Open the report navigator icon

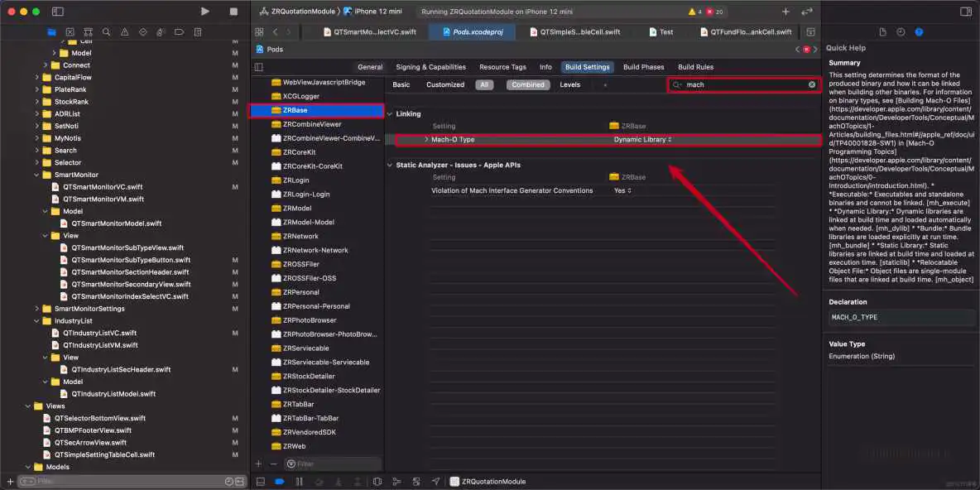click(198, 32)
